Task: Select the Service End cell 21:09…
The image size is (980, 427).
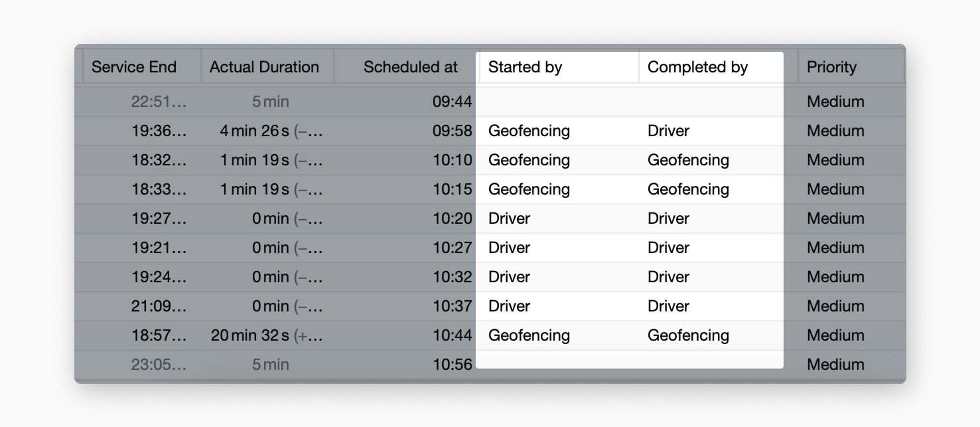Action: (159, 306)
